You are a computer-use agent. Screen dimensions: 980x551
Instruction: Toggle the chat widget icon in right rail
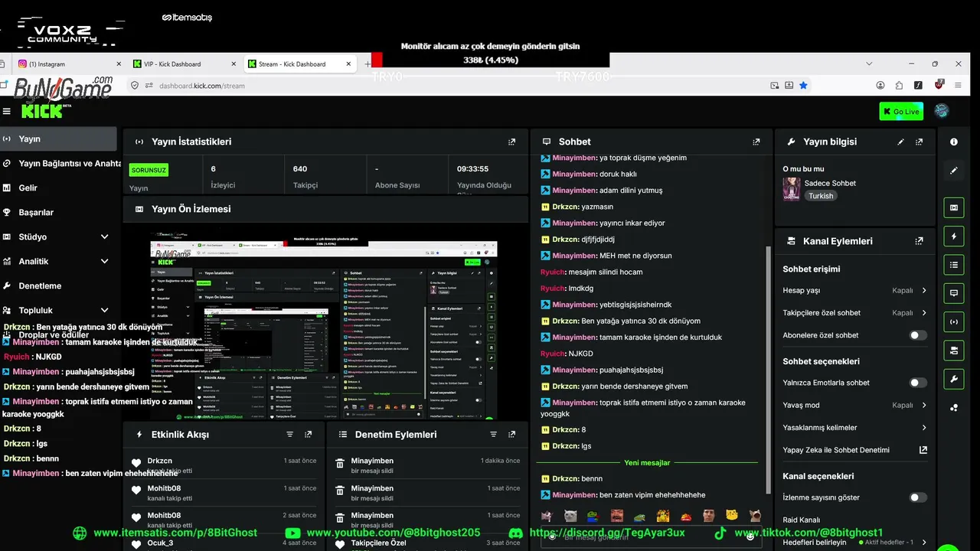click(x=954, y=293)
